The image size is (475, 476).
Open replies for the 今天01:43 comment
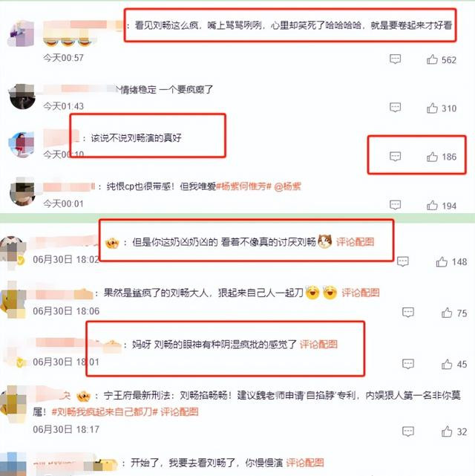[x=396, y=108]
